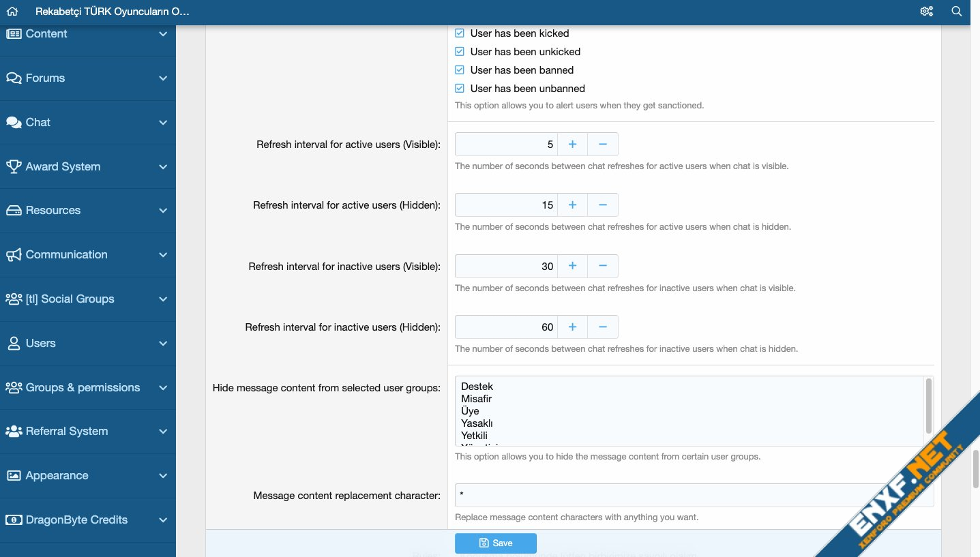Expand the [tl] Social Groups chevron

[163, 299]
